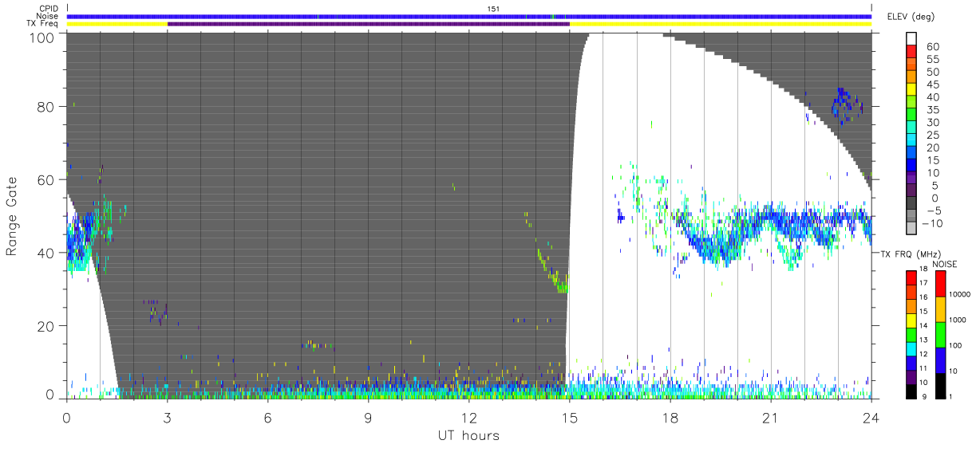This screenshot has width=980, height=452.
Task: Click the 21 tick label on UT hours axis
Action: coord(771,417)
